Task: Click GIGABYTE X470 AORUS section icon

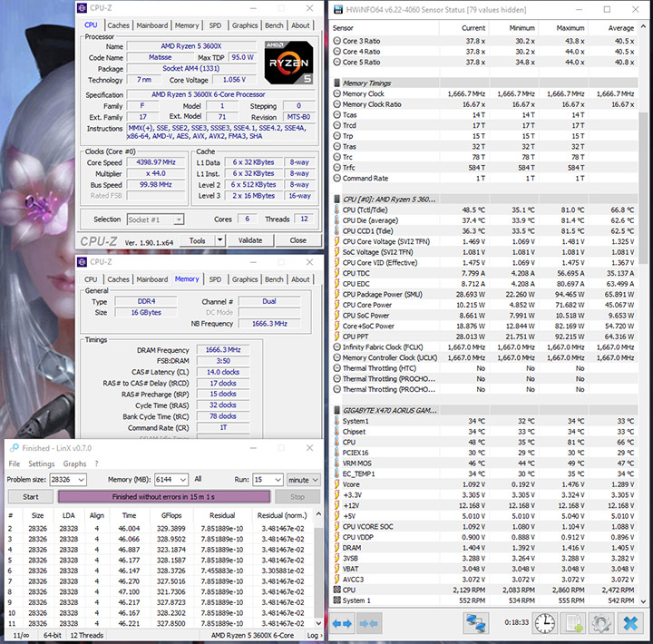Action: pyautogui.click(x=336, y=410)
